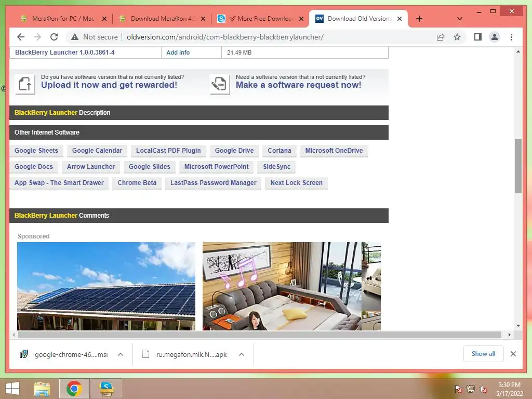Screen dimensions: 532x399
Task: Open the Arrow Launcher link
Action: 90,167
